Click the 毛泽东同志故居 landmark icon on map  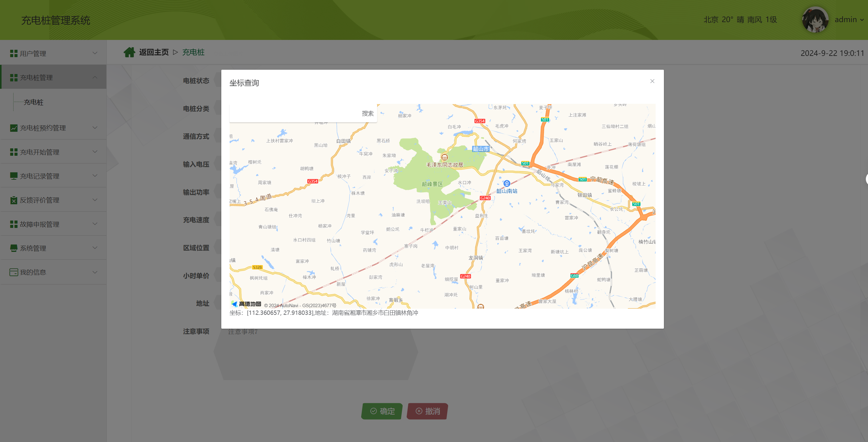[x=444, y=157]
